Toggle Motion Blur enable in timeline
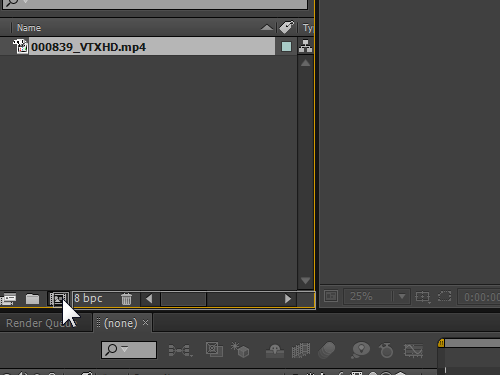Screen dimensions: 500x375 (327, 350)
